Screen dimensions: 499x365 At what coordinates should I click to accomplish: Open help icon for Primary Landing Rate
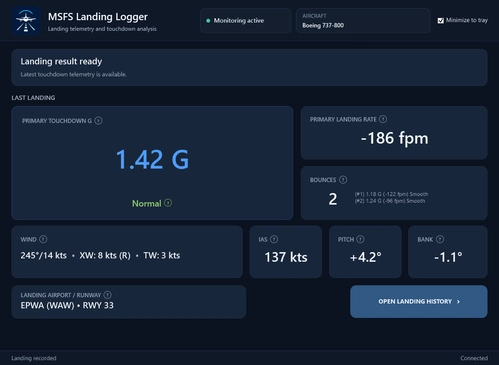point(383,119)
